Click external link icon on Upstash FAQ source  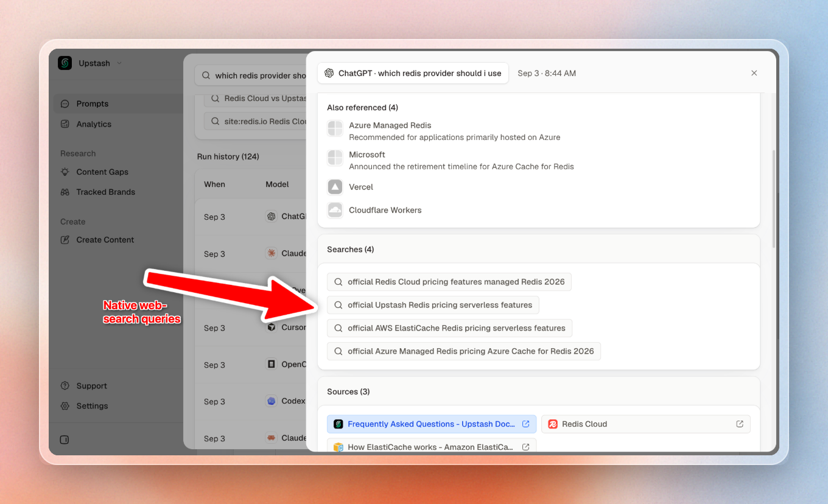tap(525, 424)
